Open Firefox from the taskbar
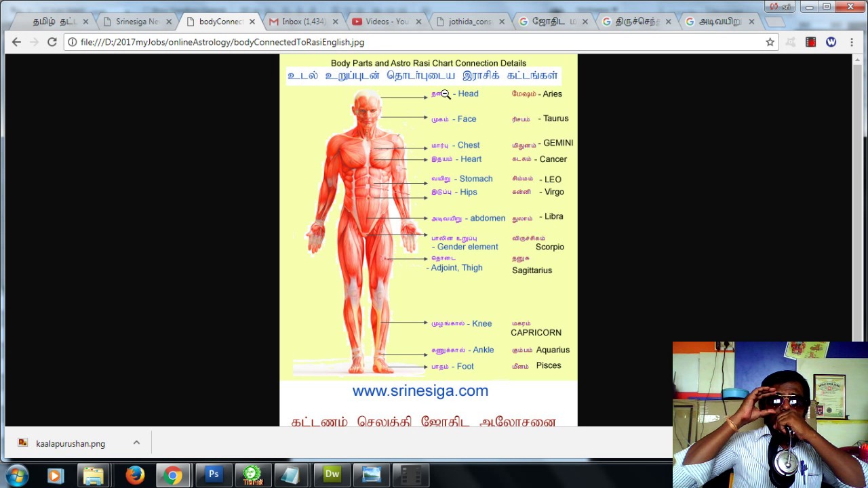 (134, 475)
